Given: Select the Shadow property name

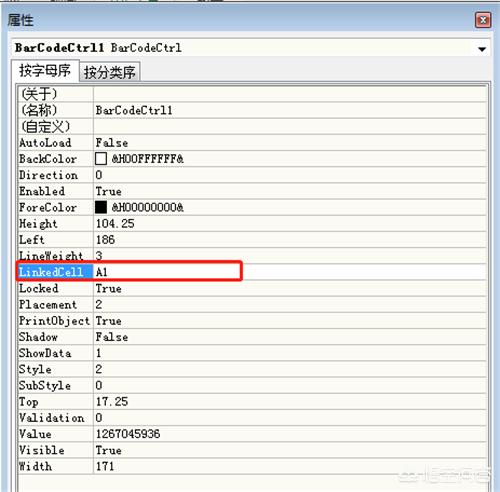Looking at the screenshot, I should 38,337.
